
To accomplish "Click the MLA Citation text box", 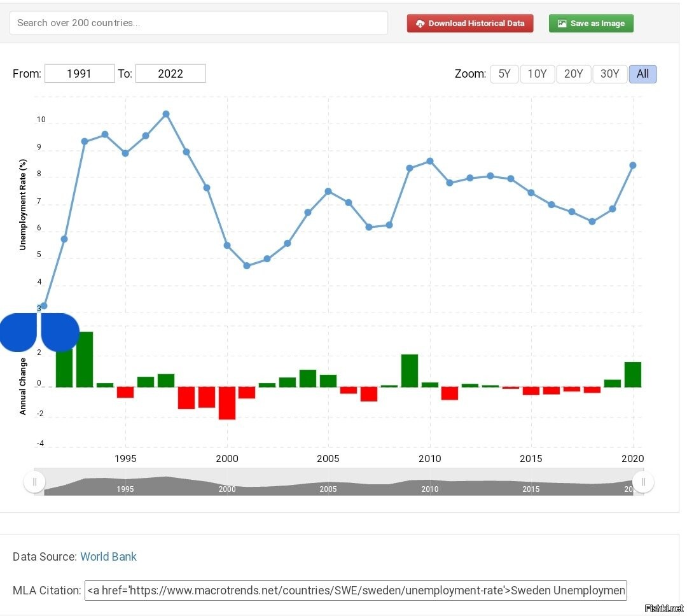I will (x=356, y=590).
